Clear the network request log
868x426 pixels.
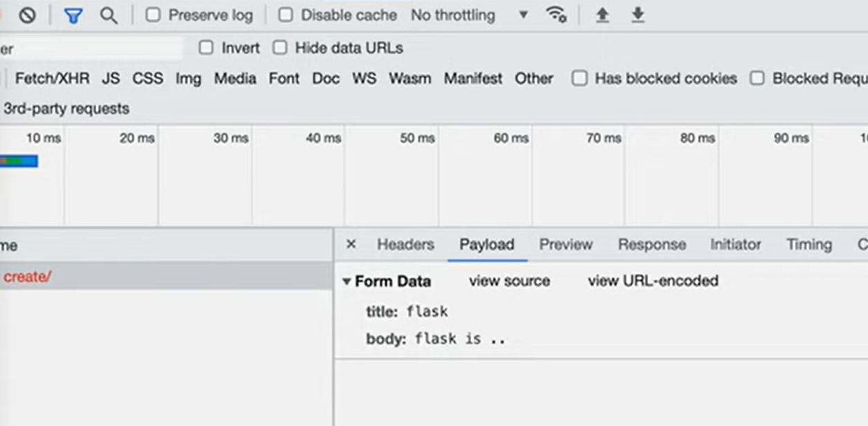[26, 15]
